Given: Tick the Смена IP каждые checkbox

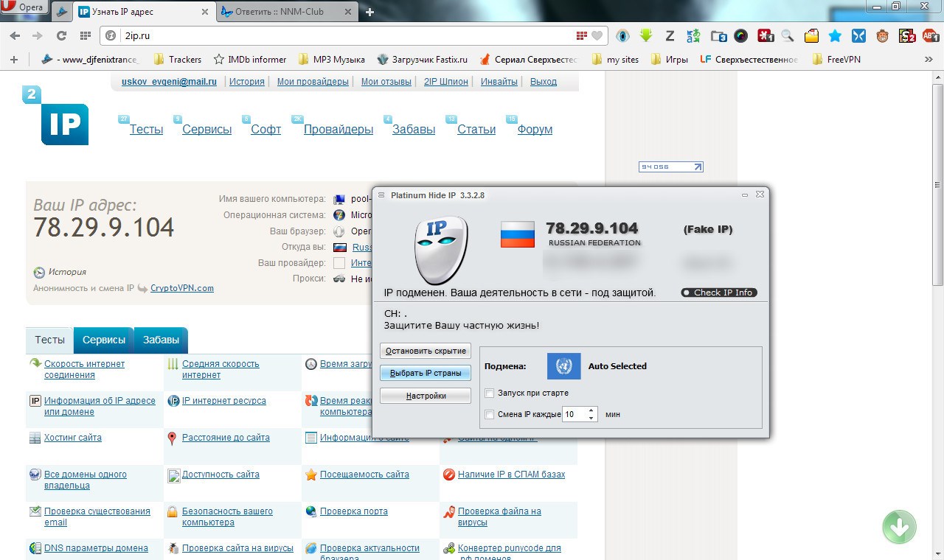Looking at the screenshot, I should pyautogui.click(x=490, y=415).
